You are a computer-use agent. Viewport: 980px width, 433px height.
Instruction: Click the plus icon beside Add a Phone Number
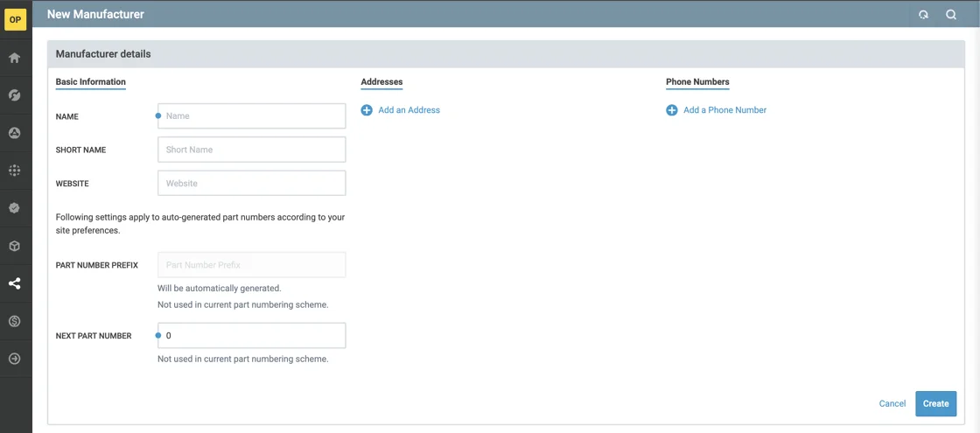[x=672, y=110]
